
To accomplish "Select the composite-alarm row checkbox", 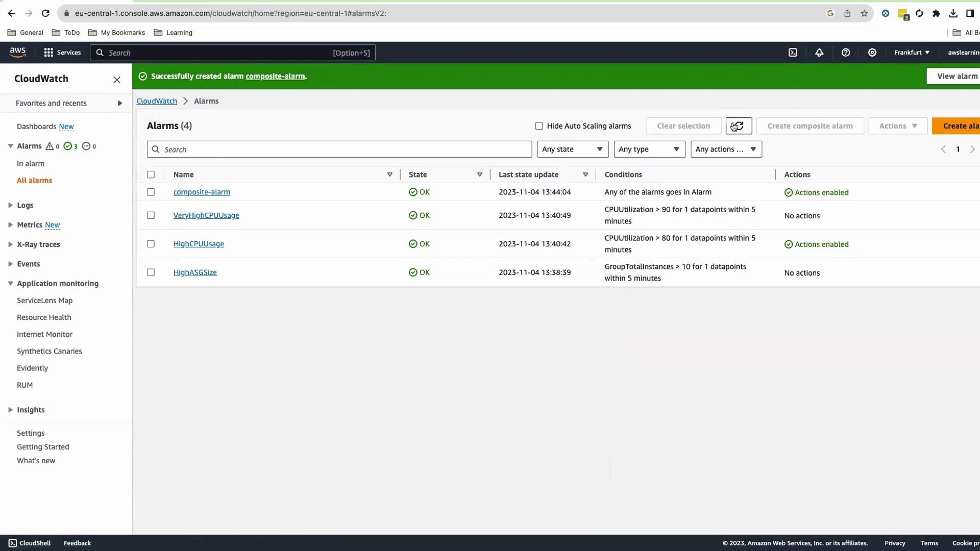I will pyautogui.click(x=151, y=192).
